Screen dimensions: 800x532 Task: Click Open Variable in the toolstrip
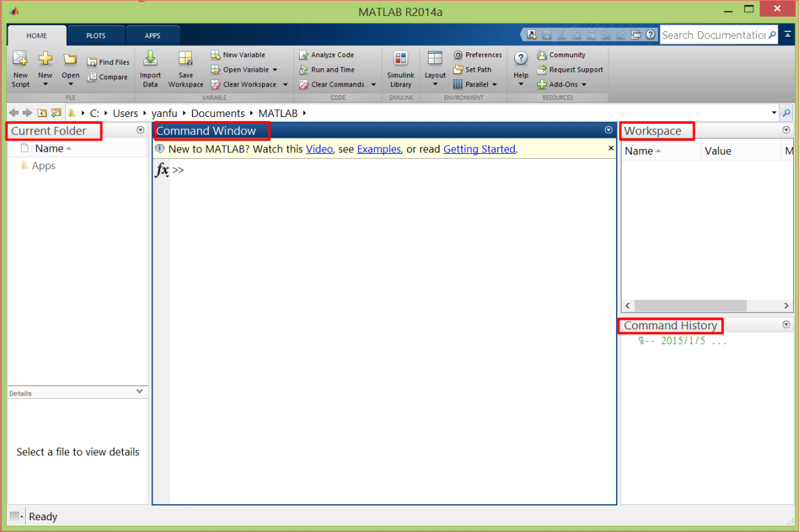point(240,70)
